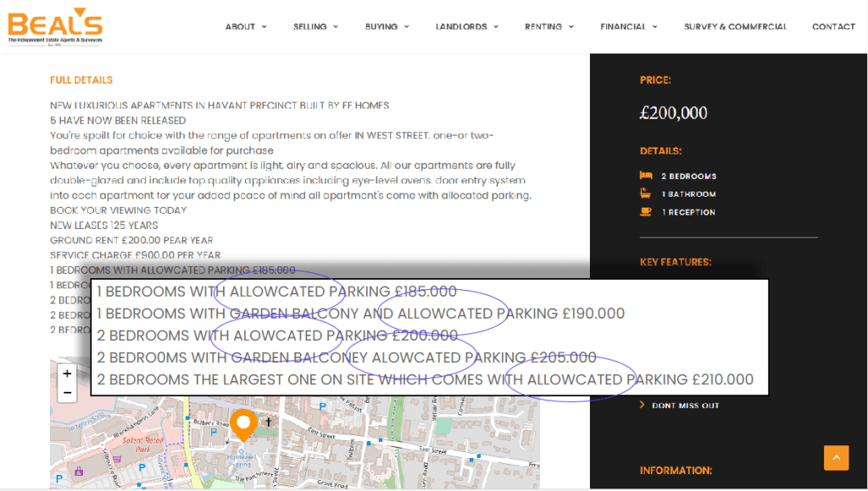Open the Contact page
This screenshot has height=491, width=868.
click(834, 26)
